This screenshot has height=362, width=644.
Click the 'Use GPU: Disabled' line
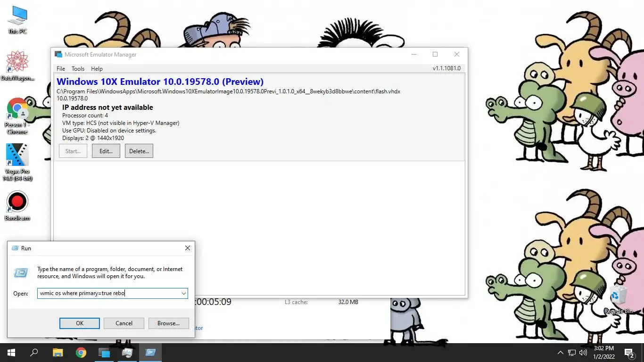click(109, 131)
